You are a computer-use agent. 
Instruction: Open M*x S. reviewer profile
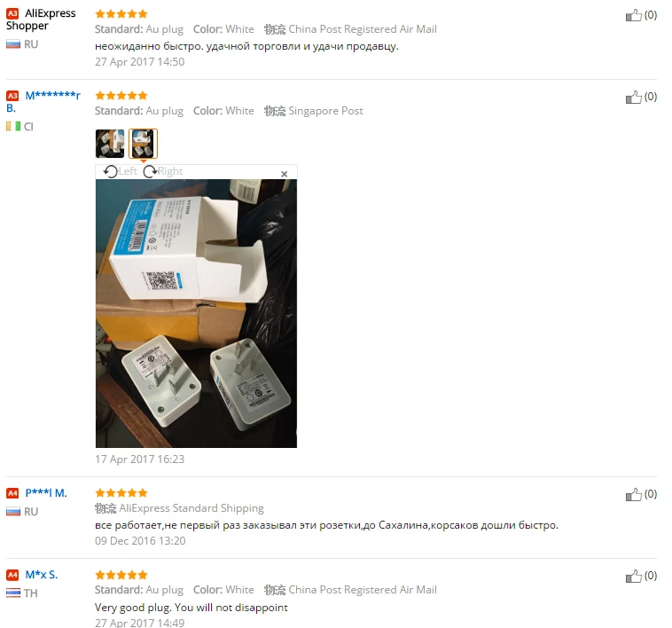(x=41, y=575)
